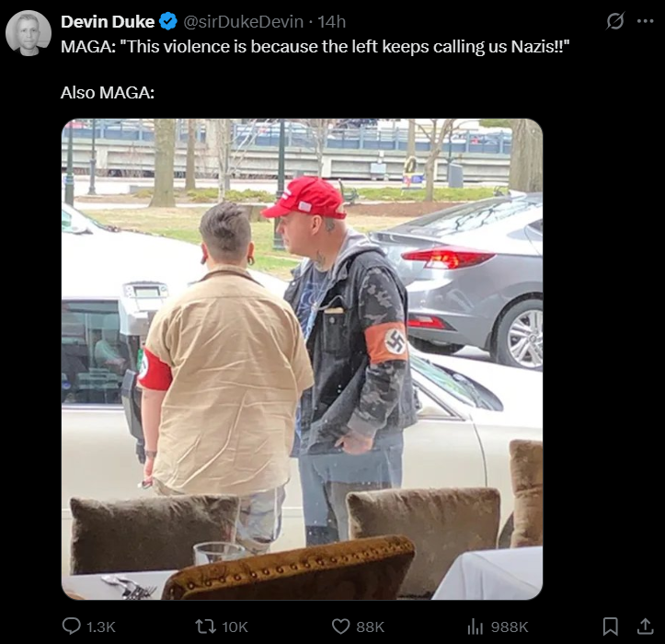Bookmark this post
This screenshot has width=665, height=644.
tap(611, 627)
